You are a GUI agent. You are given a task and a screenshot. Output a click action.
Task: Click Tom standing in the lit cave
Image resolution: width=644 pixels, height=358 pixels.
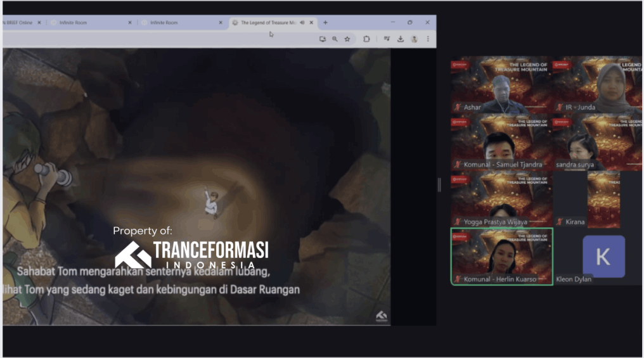click(x=210, y=202)
